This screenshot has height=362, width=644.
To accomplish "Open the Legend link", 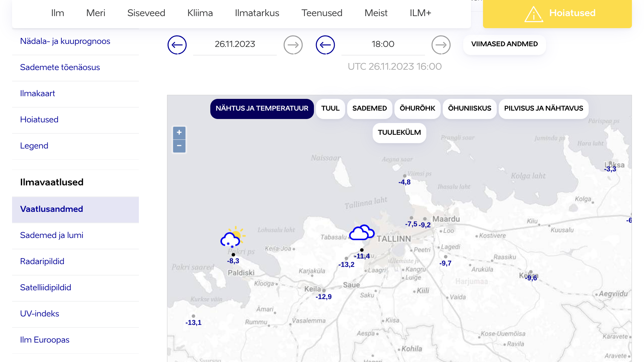I will 34,146.
